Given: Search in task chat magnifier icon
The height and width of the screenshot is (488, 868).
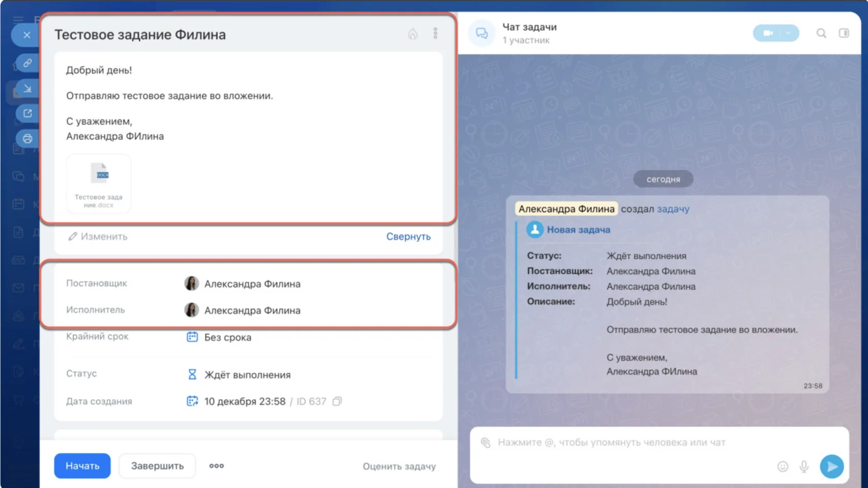Looking at the screenshot, I should pos(821,34).
